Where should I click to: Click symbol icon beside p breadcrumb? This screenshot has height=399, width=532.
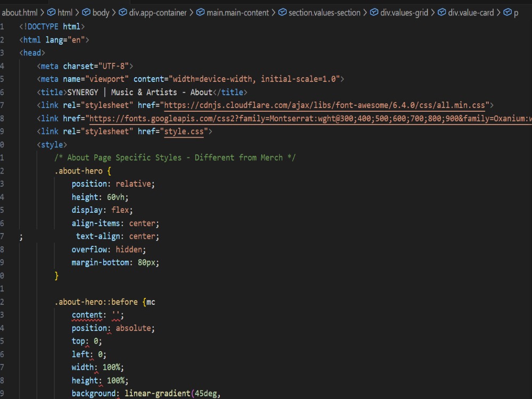(x=507, y=13)
